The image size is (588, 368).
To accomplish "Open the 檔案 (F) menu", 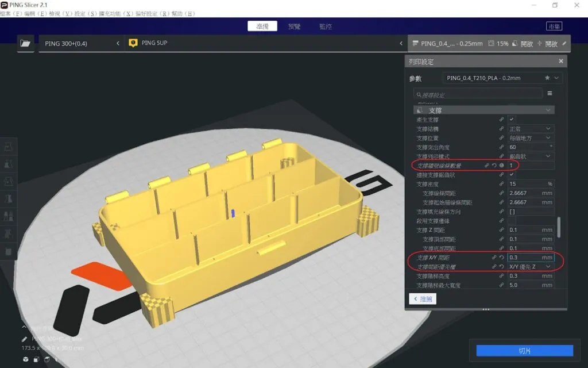I will click(11, 14).
